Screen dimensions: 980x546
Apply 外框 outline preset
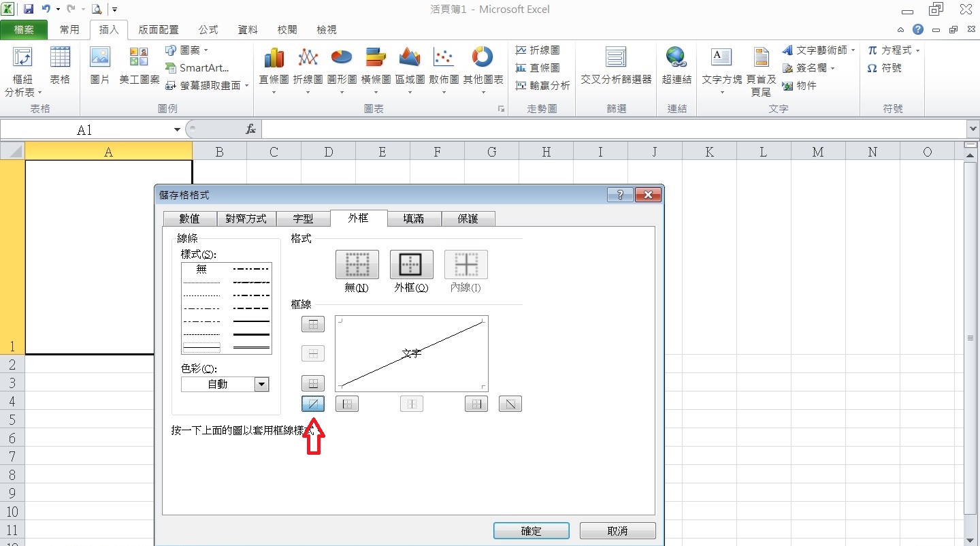412,265
